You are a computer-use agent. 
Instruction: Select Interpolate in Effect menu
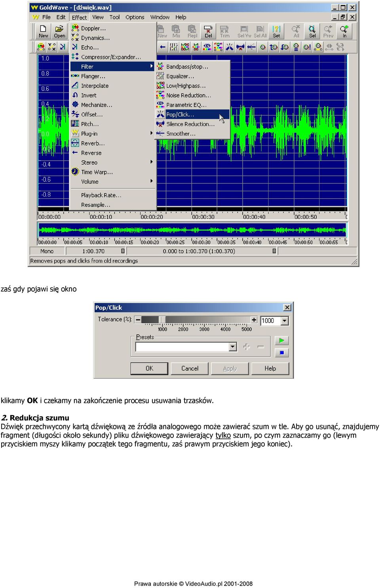113,85
